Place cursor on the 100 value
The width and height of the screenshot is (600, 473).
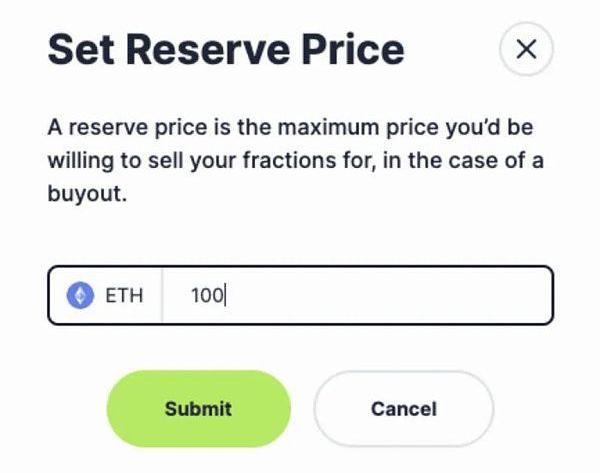coord(208,295)
